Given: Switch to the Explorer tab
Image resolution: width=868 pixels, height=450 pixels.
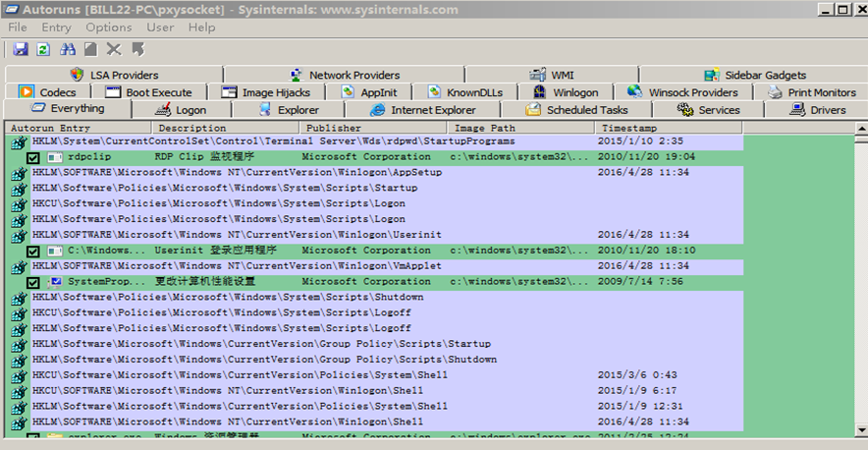Looking at the screenshot, I should [288, 110].
